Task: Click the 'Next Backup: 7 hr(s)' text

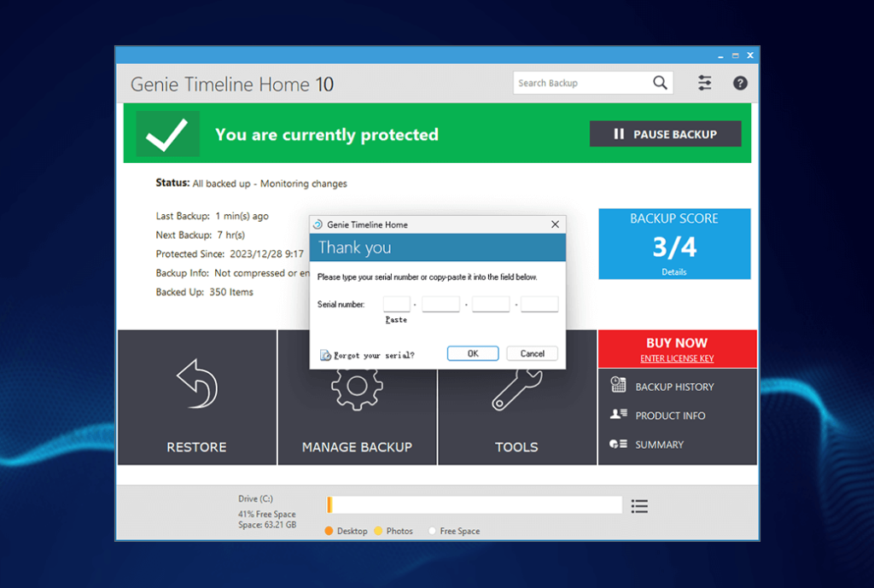Action: click(200, 236)
